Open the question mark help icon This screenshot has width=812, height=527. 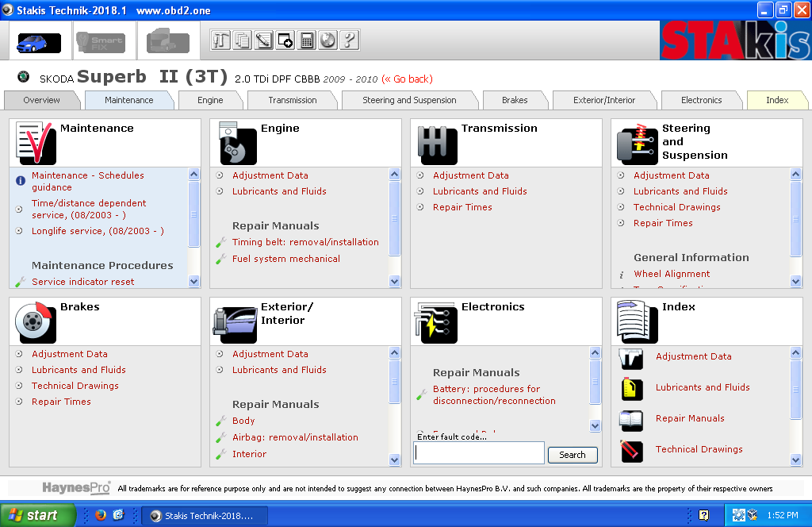(x=350, y=40)
